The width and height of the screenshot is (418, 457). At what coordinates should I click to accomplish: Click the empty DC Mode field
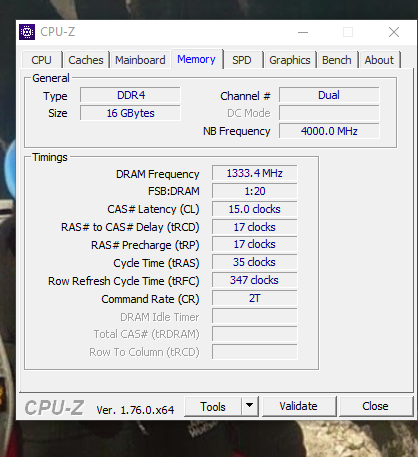click(329, 113)
